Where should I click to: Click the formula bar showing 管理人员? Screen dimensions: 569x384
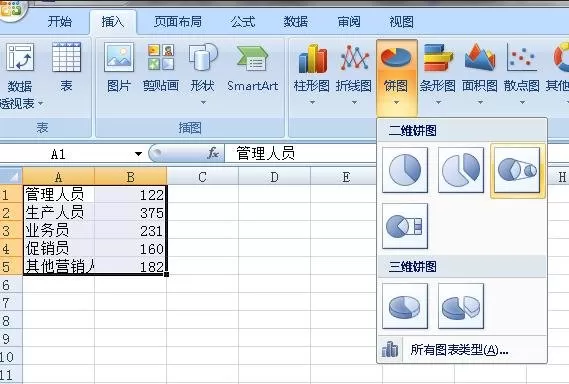point(300,153)
